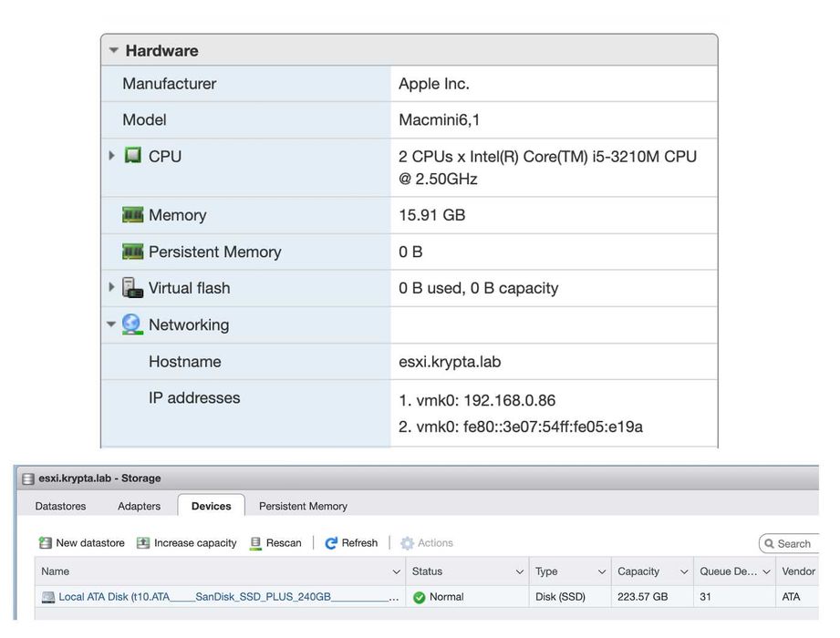Click the CPU chip icon
Viewport: 840px width, 638px height.
[x=133, y=155]
